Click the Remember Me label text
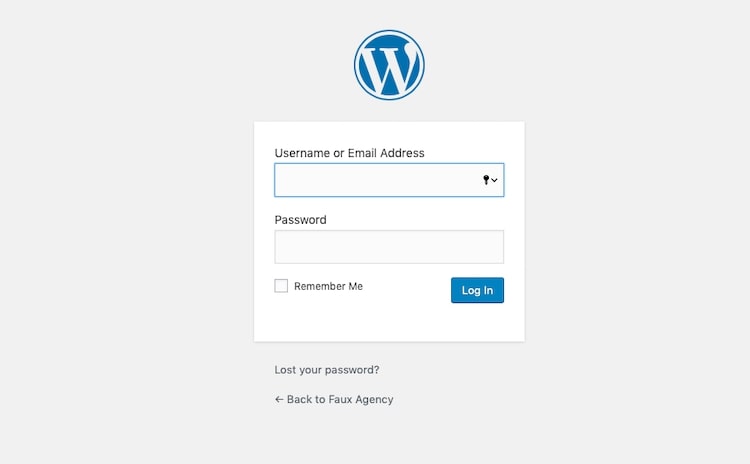The image size is (750, 464). click(x=328, y=286)
